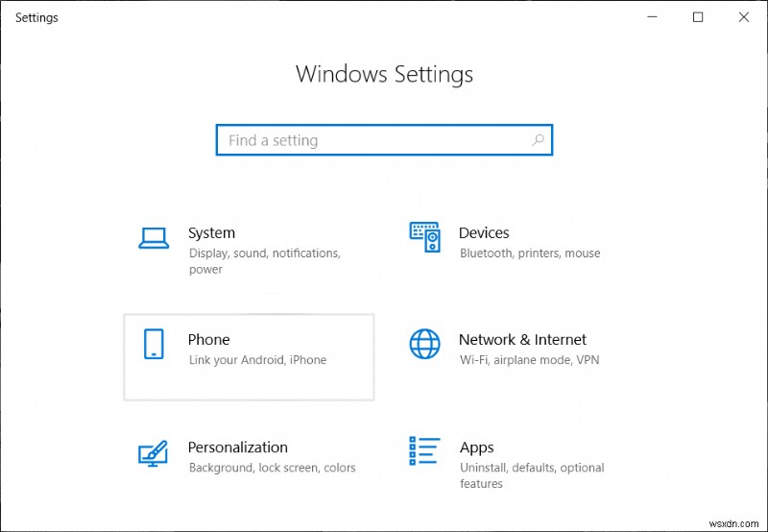The image size is (768, 532).
Task: Click the 'Bluetooth, printers, mouse' description
Action: click(x=530, y=254)
